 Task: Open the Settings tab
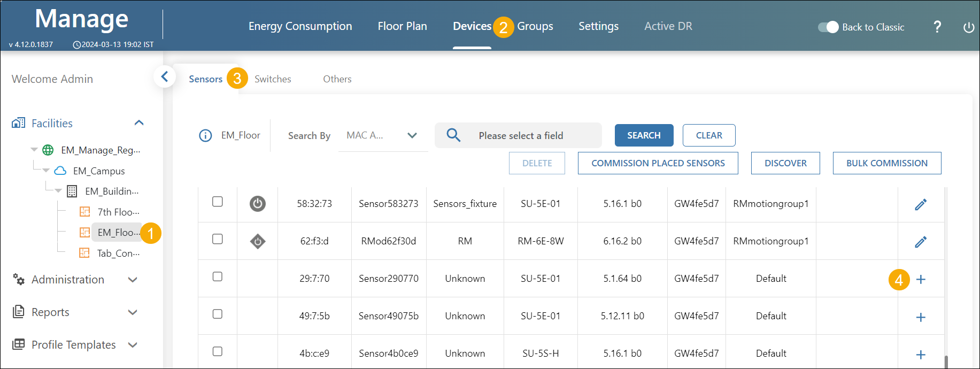(x=598, y=26)
